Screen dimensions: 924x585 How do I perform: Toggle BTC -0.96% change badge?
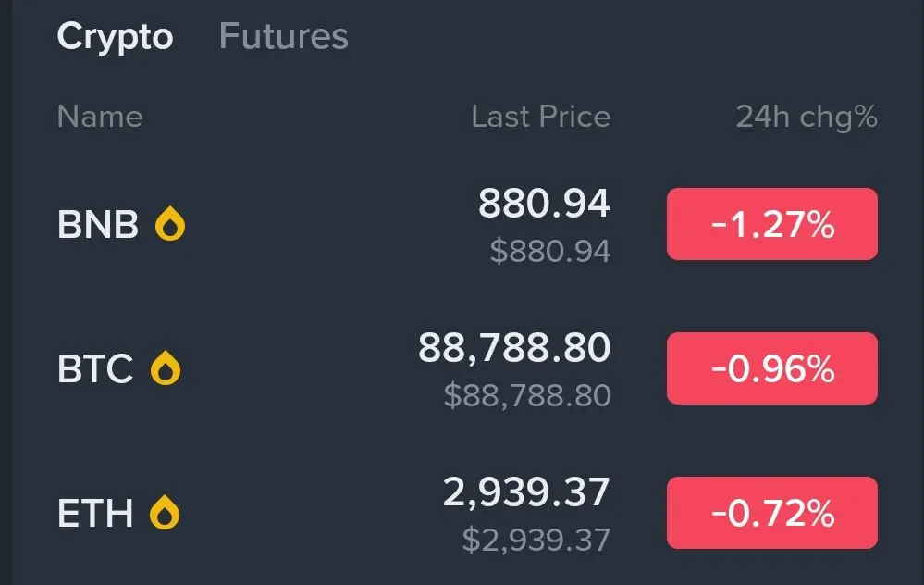[x=771, y=368]
